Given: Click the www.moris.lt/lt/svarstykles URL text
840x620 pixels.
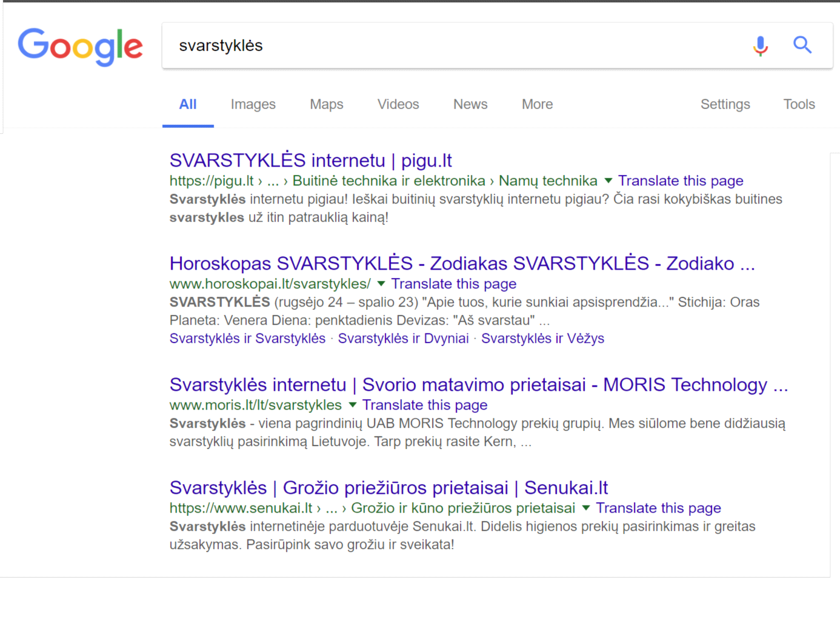Looking at the screenshot, I should click(256, 405).
